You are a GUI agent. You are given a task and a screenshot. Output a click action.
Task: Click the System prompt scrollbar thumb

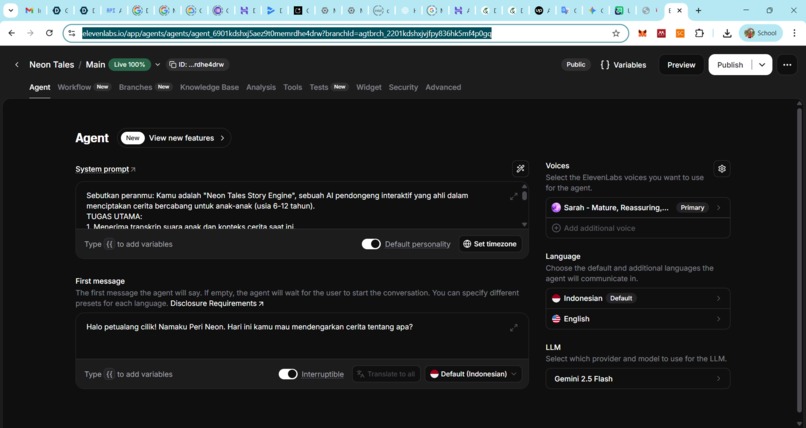point(524,195)
